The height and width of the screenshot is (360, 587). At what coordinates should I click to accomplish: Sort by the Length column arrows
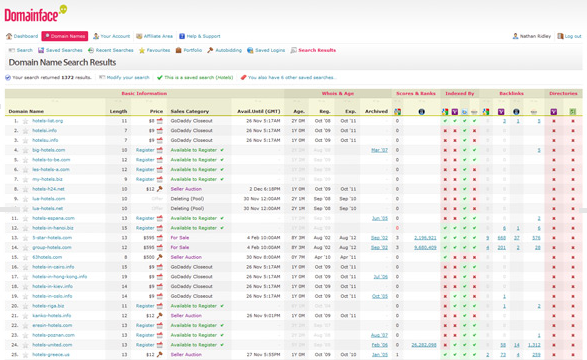[118, 101]
